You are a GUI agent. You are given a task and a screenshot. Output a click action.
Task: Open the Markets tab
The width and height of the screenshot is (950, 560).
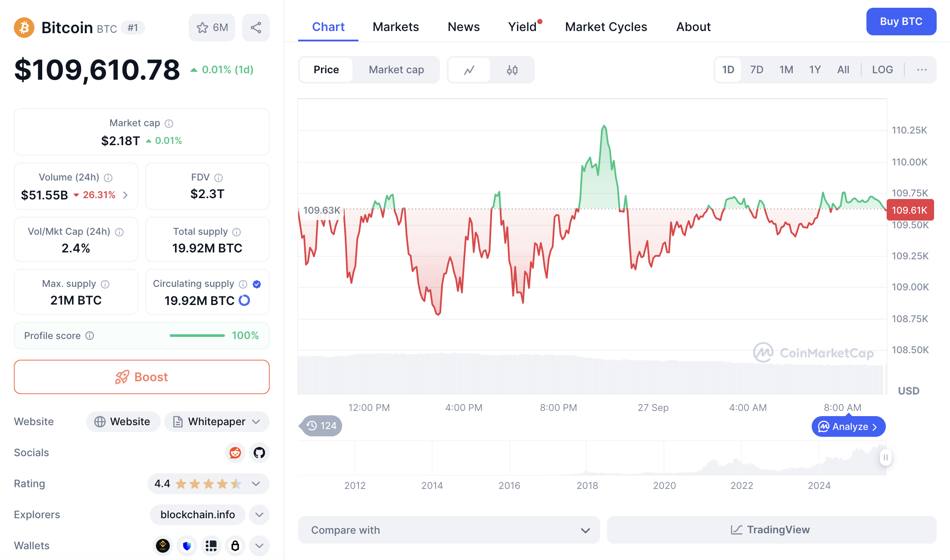(396, 27)
